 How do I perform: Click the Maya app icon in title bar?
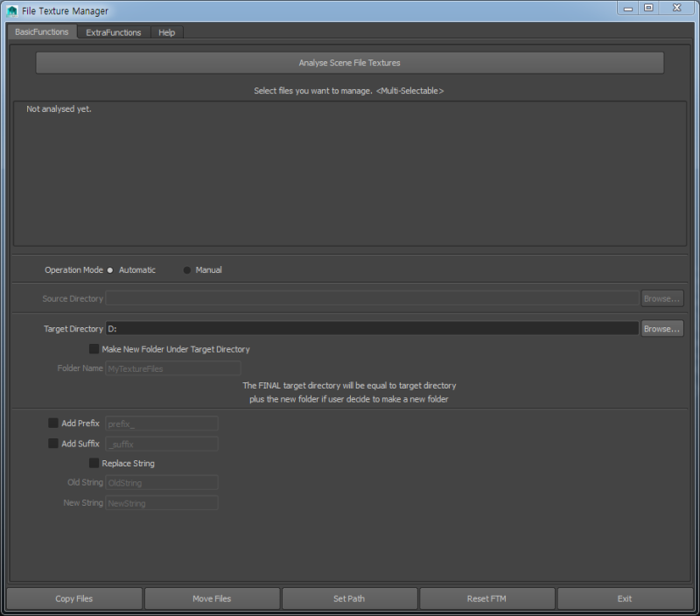12,10
